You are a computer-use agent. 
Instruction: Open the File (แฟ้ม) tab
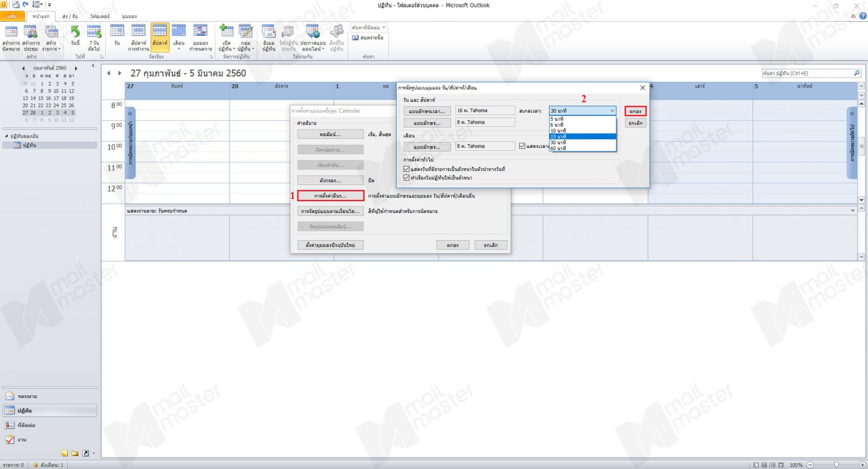(x=12, y=16)
